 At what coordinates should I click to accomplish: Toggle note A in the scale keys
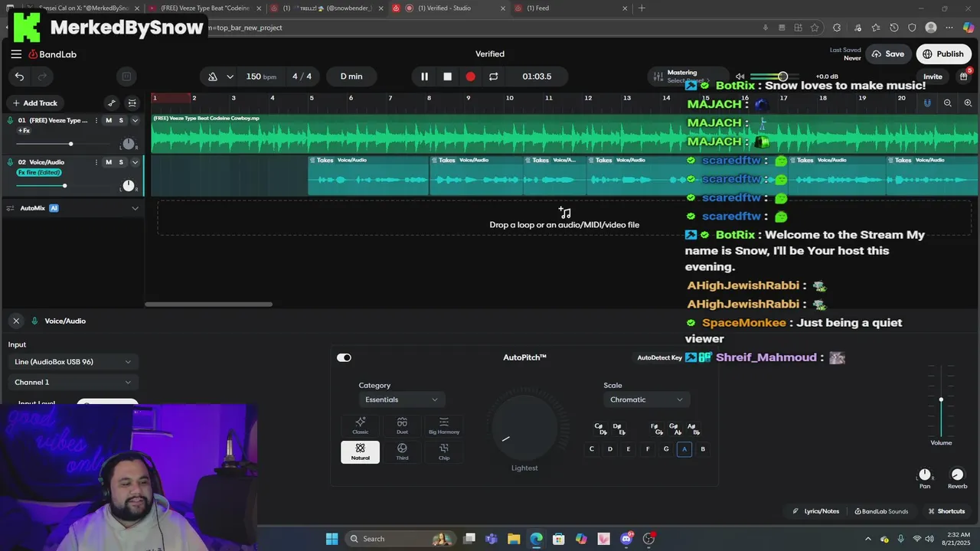pos(684,449)
